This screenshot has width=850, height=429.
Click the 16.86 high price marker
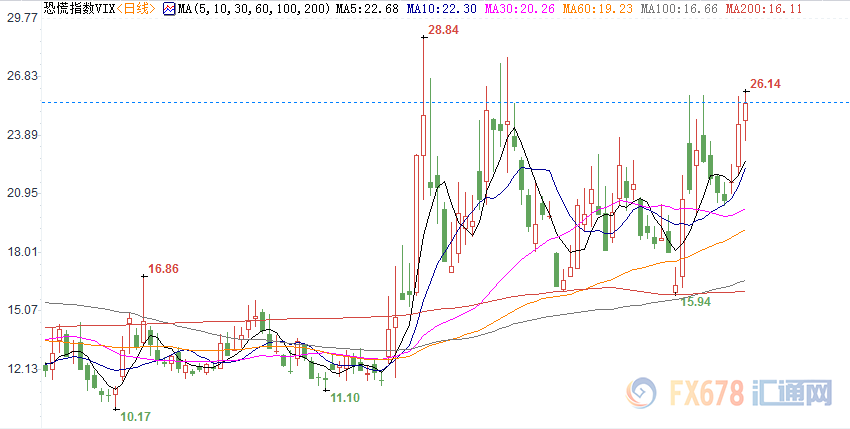[163, 268]
